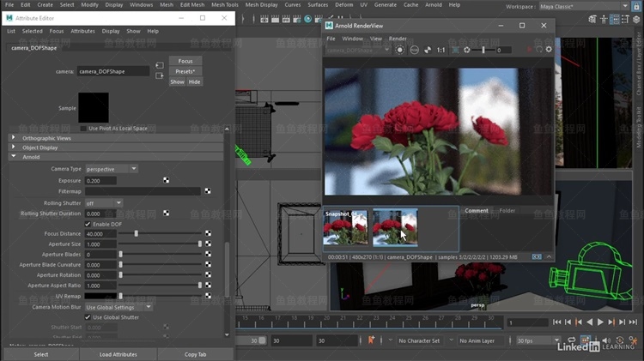Image resolution: width=644 pixels, height=361 pixels.
Task: Click the Filtermap checker icon
Action: click(208, 191)
